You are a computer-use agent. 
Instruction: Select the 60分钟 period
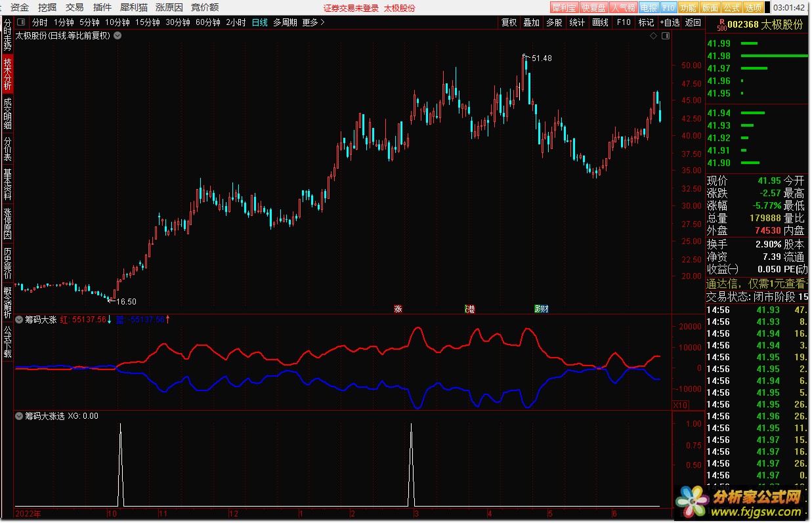(208, 22)
